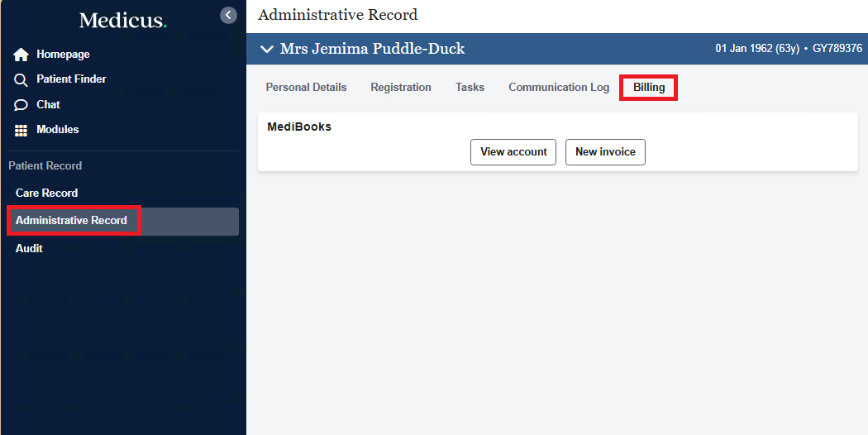
Task: Select the Billing tab
Action: tap(649, 87)
